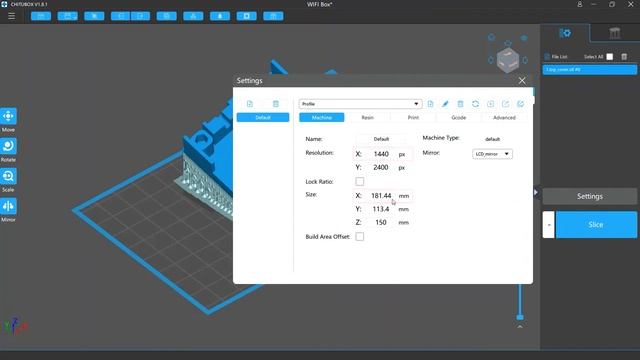
Task: Click the Redo toolbar button
Action: click(140, 16)
